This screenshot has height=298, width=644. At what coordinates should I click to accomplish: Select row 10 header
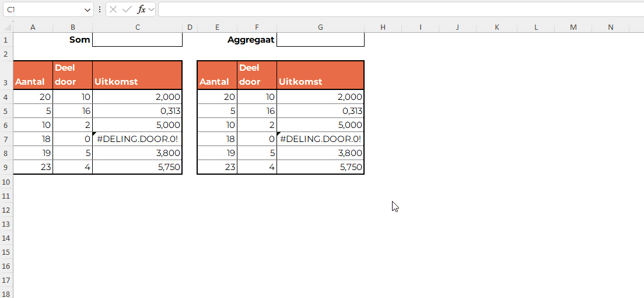coord(6,182)
